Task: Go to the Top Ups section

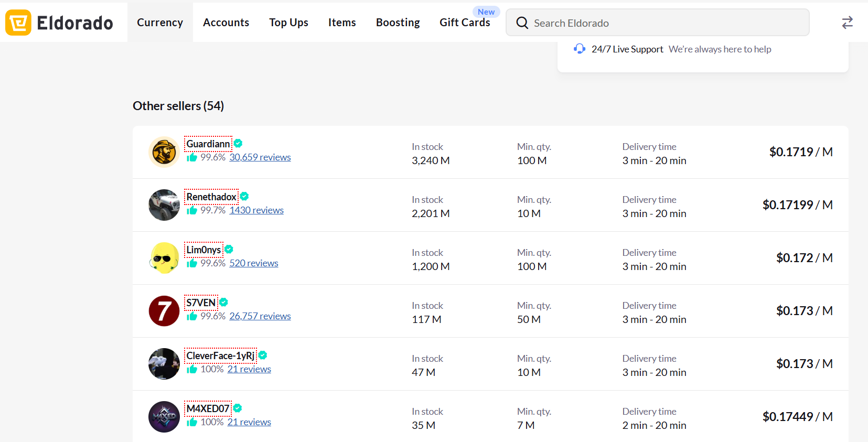Action: tap(288, 23)
